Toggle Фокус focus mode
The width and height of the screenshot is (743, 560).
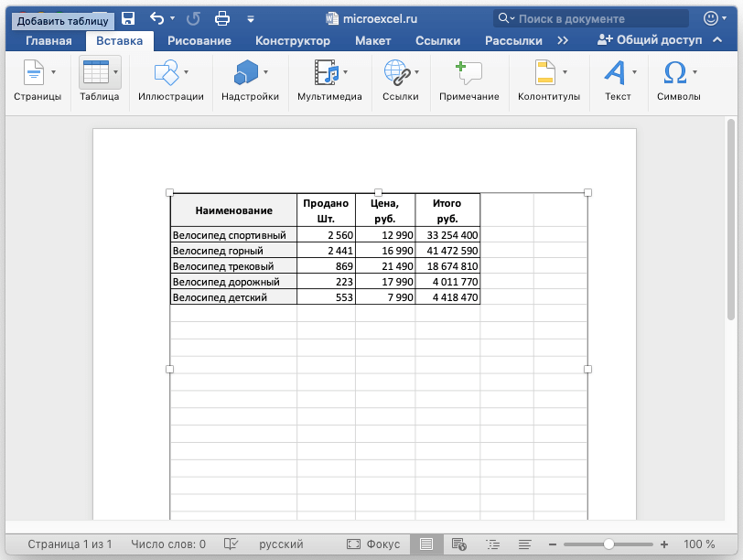[373, 544]
